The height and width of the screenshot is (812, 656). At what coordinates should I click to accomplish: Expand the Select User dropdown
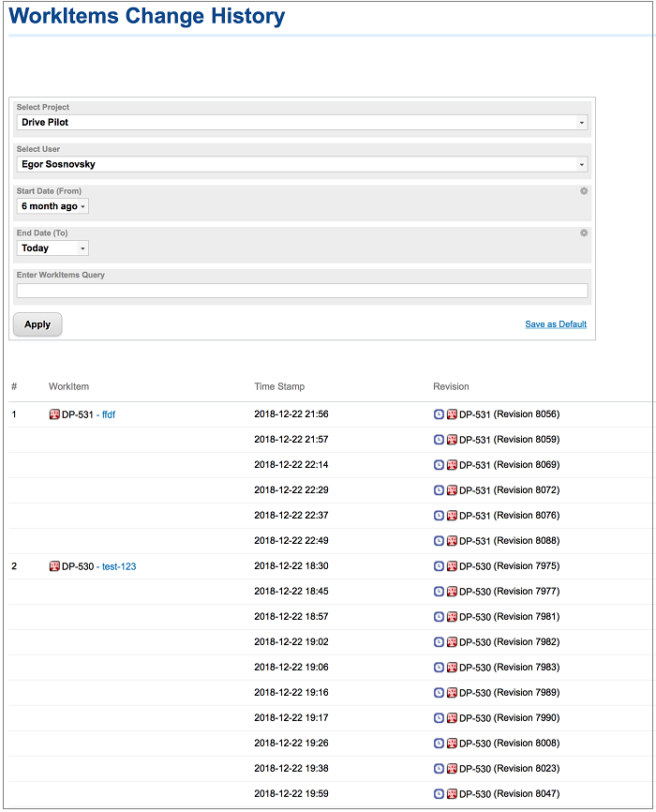[x=302, y=165]
